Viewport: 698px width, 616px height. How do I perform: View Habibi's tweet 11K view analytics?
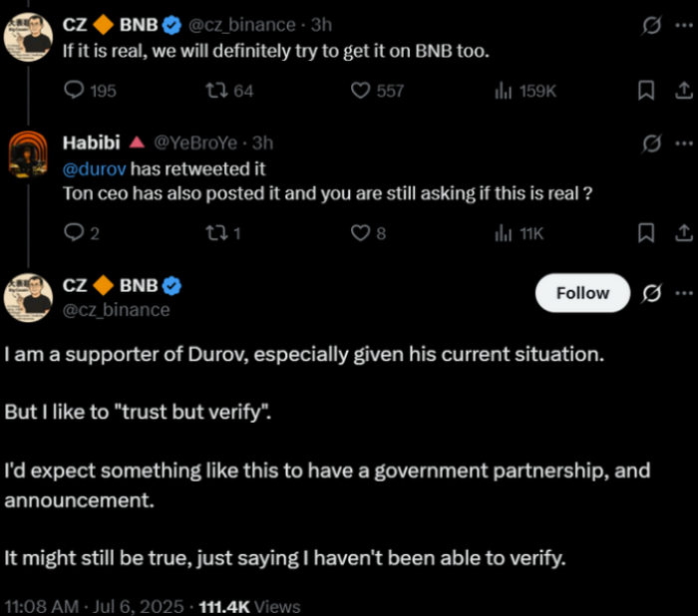pyautogui.click(x=503, y=233)
